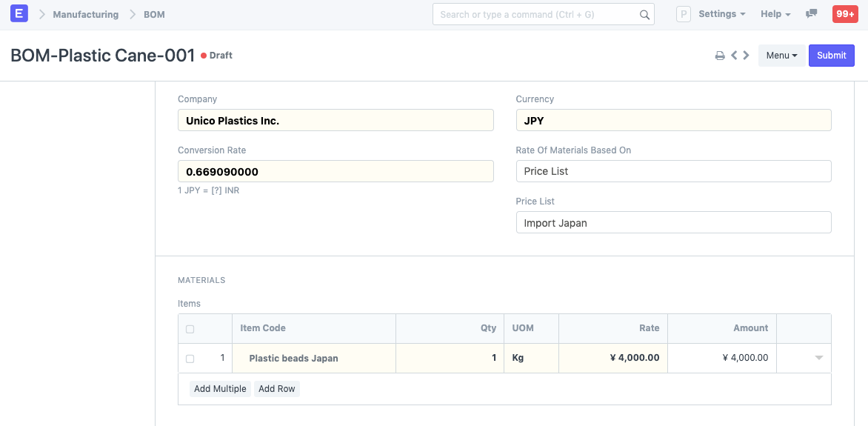Click the Conversion Rate input field

[335, 171]
